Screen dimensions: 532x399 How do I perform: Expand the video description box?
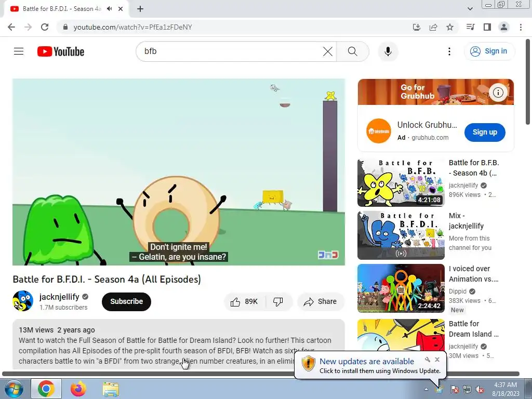point(179,344)
